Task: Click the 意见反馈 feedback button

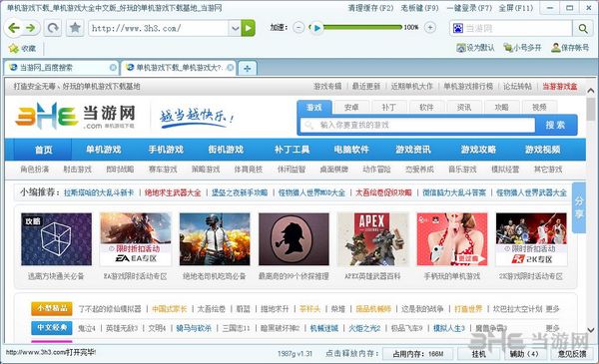Action: click(x=571, y=354)
